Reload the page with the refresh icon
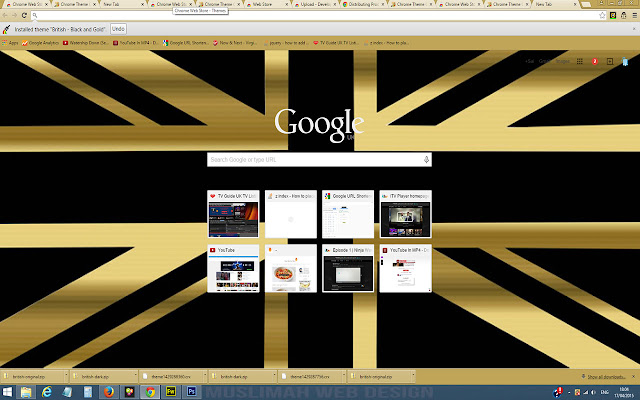This screenshot has width=640, height=400. point(24,15)
